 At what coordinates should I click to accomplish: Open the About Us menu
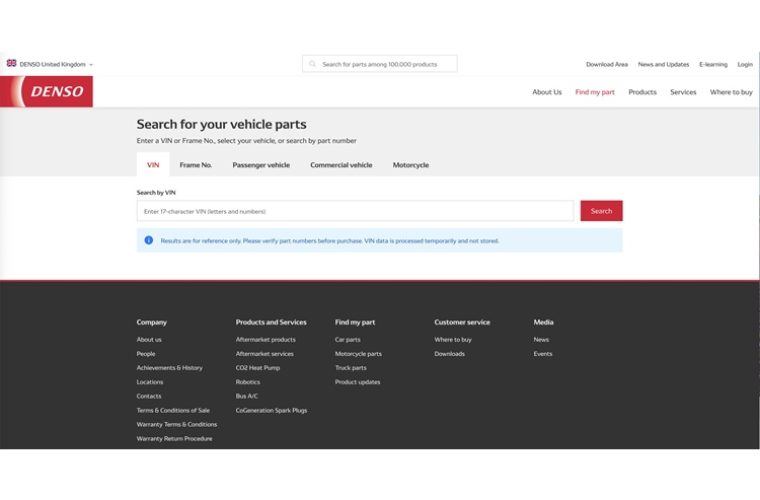[547, 92]
